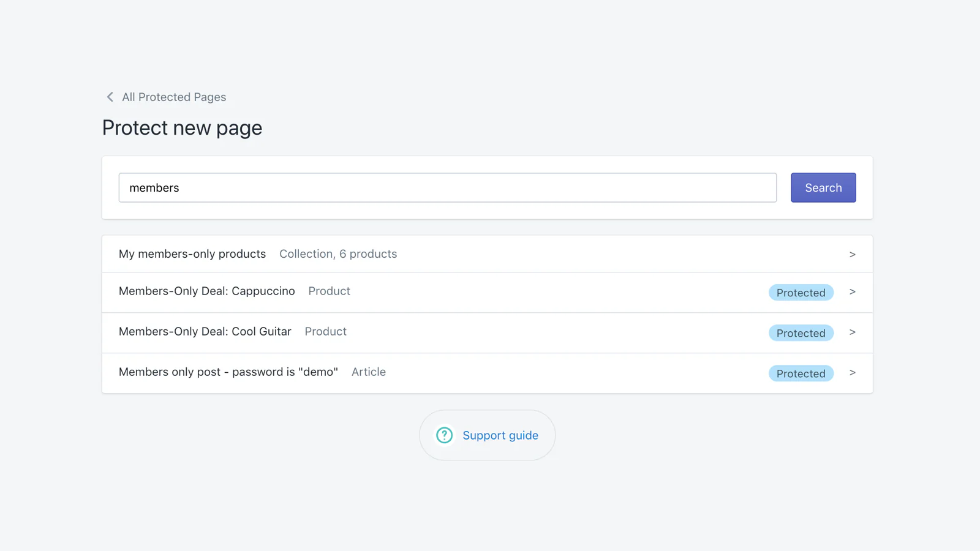Open arrow on Members-Only Deal: Cappuccino row
The height and width of the screenshot is (551, 980).
[852, 292]
